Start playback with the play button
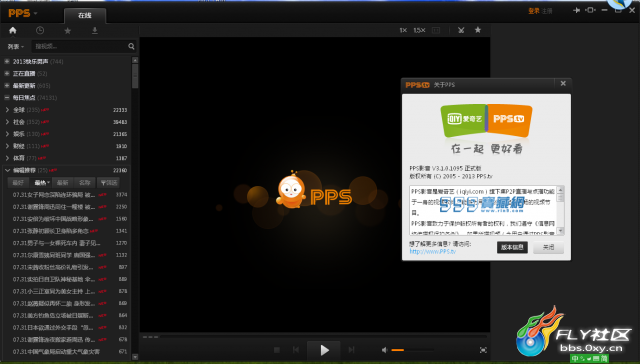 click(x=324, y=350)
